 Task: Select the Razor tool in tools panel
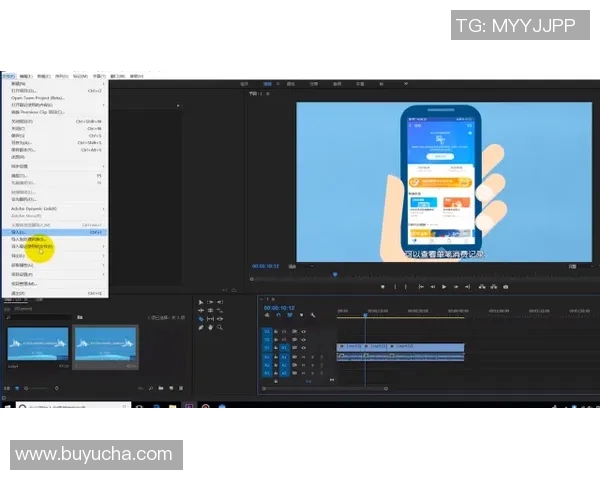[201, 318]
